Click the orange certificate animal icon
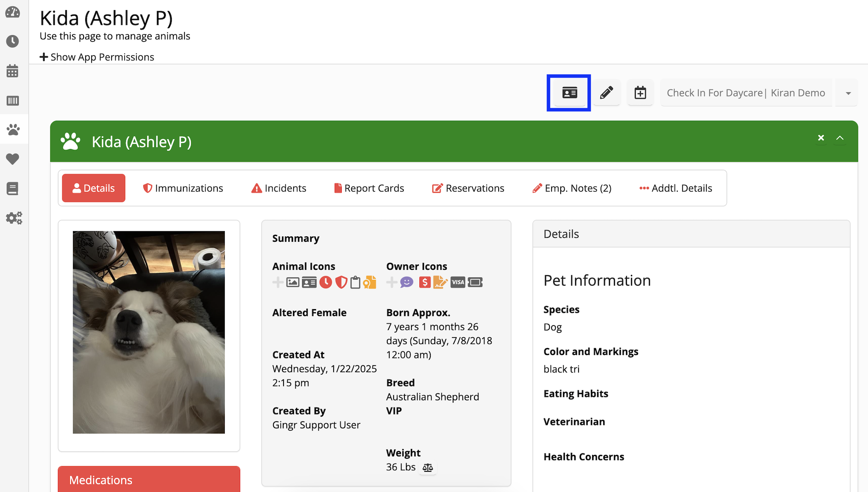The width and height of the screenshot is (868, 492). point(370,282)
